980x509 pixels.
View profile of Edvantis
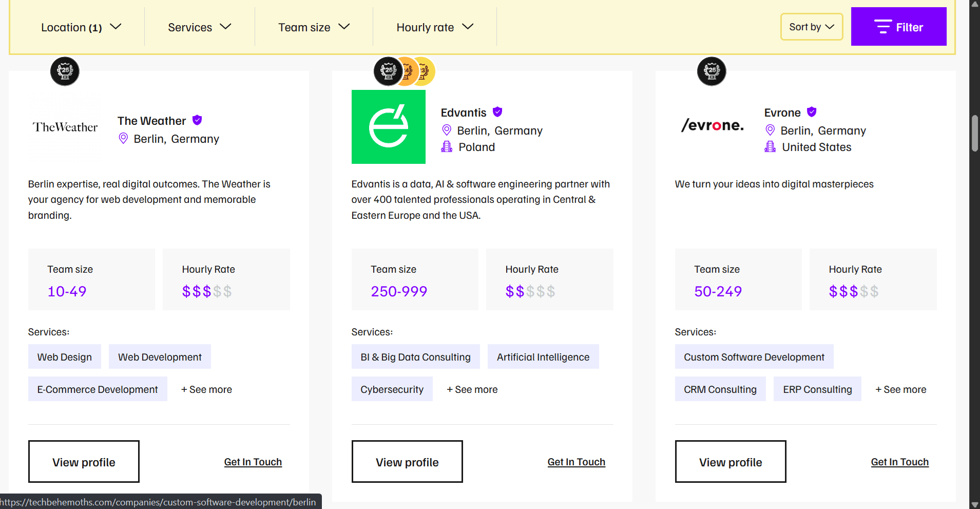pyautogui.click(x=407, y=461)
